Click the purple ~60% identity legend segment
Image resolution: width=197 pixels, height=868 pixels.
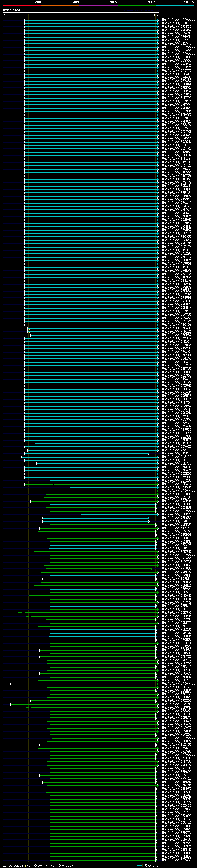99,6
